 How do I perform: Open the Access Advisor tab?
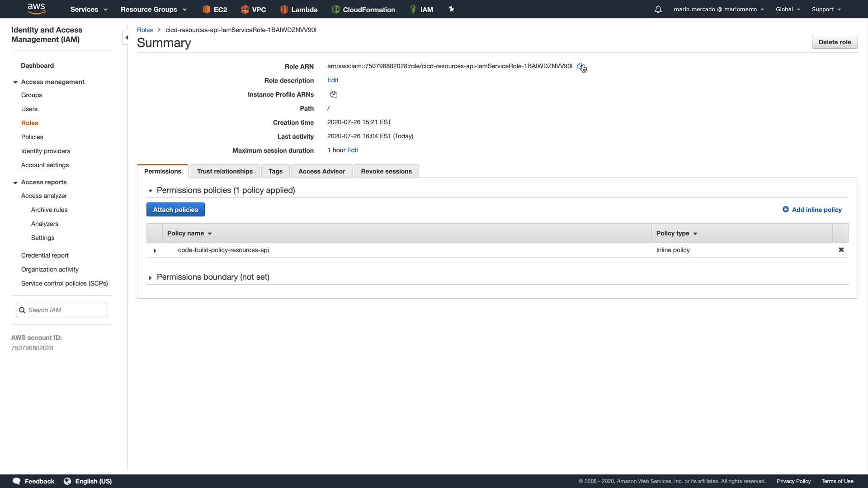click(x=321, y=171)
